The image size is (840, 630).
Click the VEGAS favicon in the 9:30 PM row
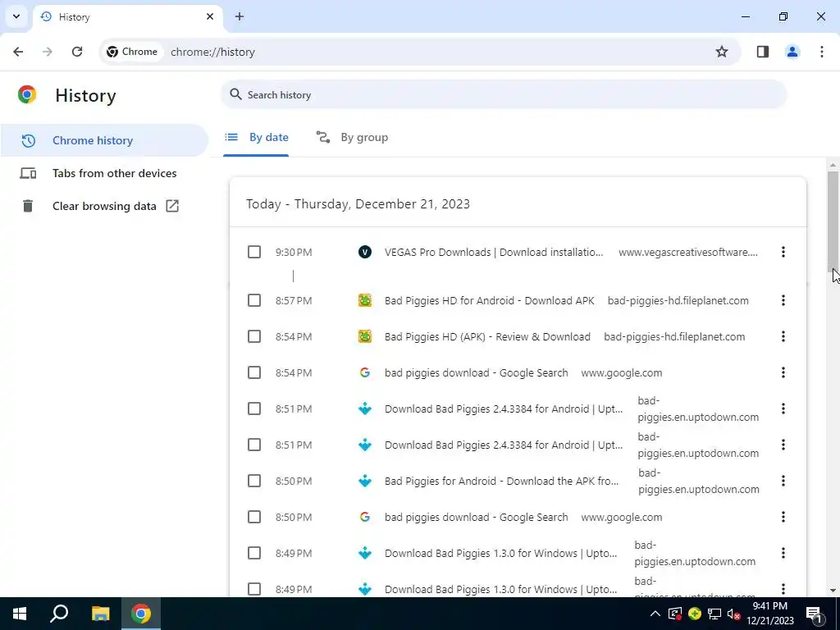coord(365,252)
